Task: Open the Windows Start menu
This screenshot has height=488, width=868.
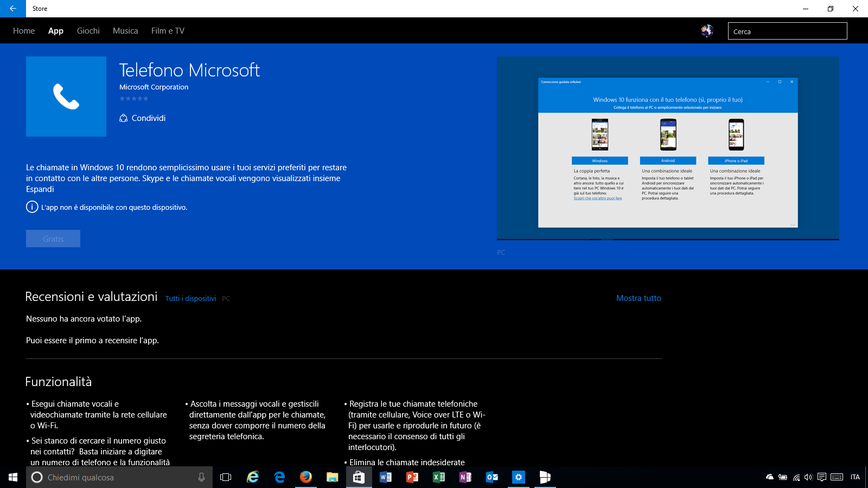Action: pos(13,477)
